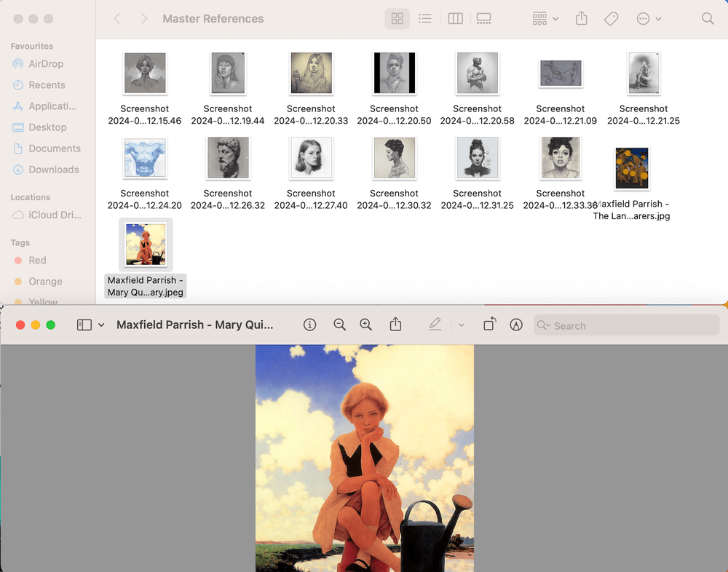Select Screenshot 2024-0...12.30.32 thumbnail
The image size is (728, 572).
click(x=394, y=158)
